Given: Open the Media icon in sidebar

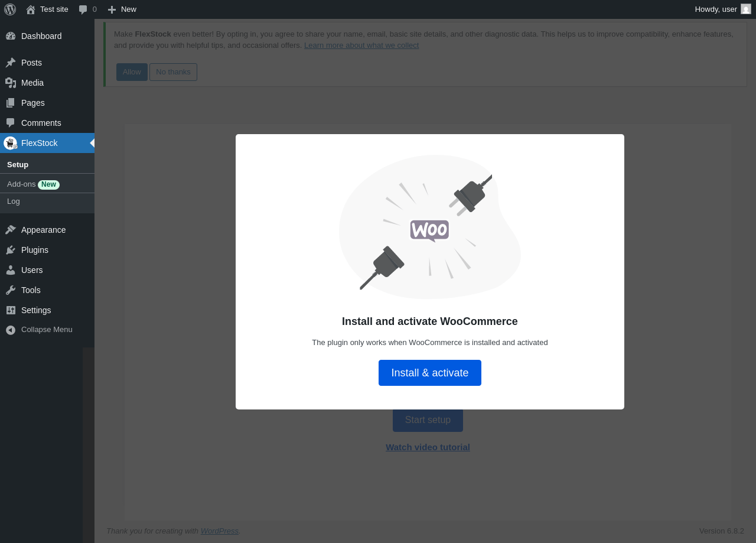Looking at the screenshot, I should pos(11,83).
